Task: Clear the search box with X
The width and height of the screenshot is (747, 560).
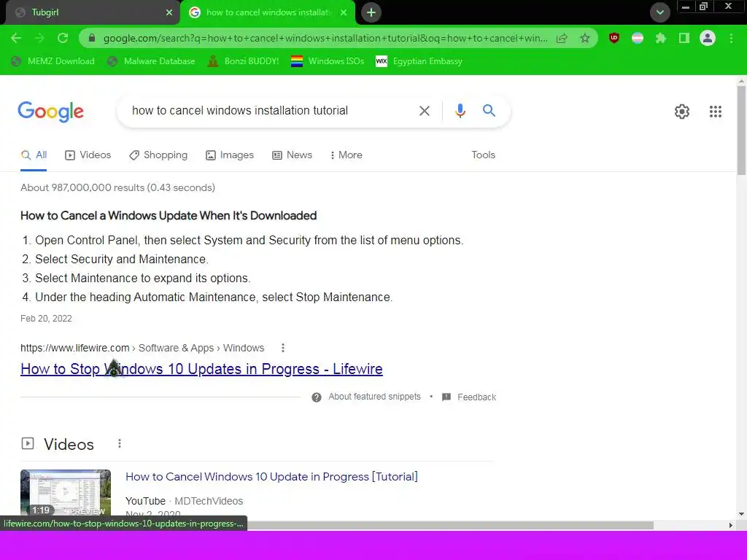Action: (424, 111)
